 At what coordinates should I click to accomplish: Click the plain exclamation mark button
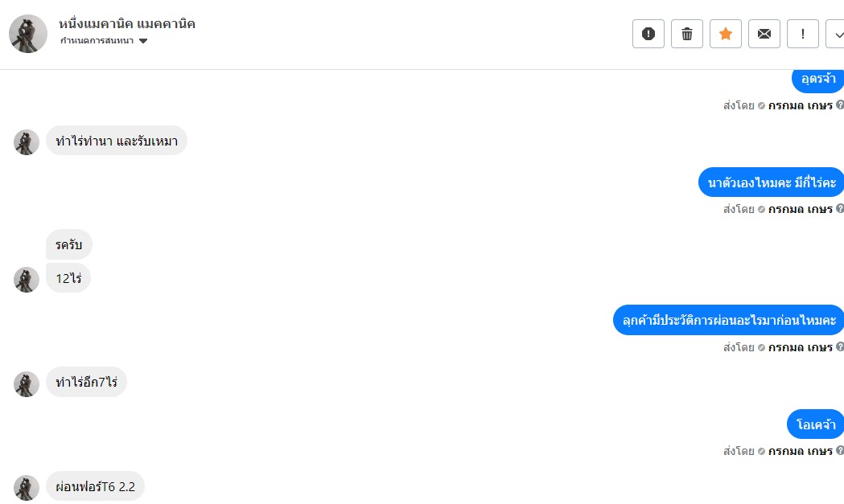(x=803, y=34)
